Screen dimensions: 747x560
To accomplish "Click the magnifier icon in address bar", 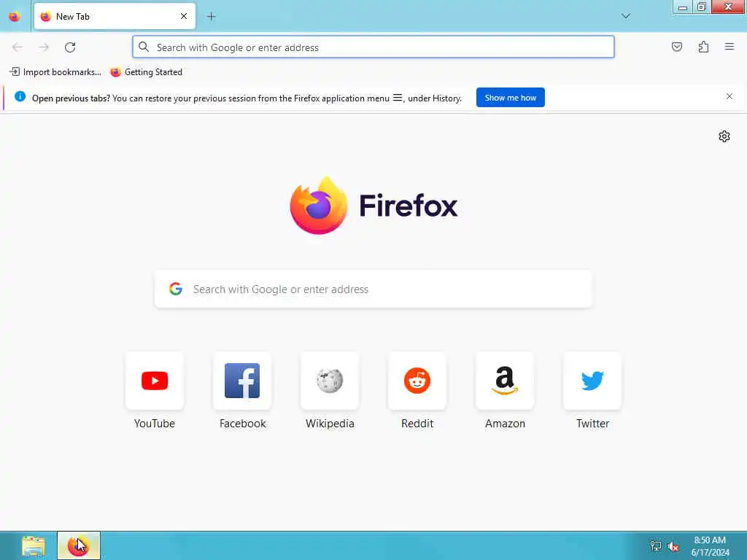I will click(144, 47).
